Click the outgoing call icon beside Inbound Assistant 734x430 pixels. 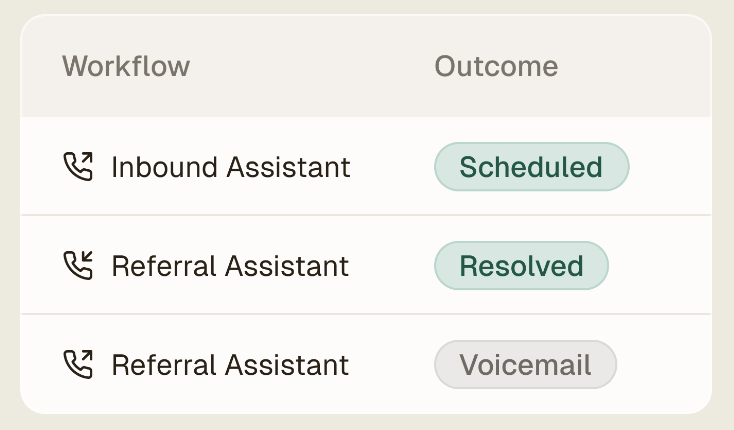tap(78, 166)
